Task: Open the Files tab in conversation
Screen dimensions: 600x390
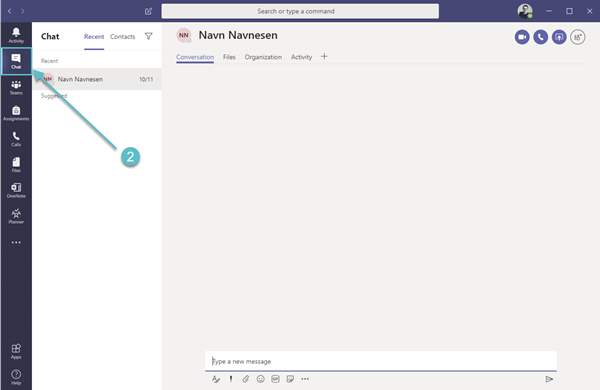Action: click(229, 57)
